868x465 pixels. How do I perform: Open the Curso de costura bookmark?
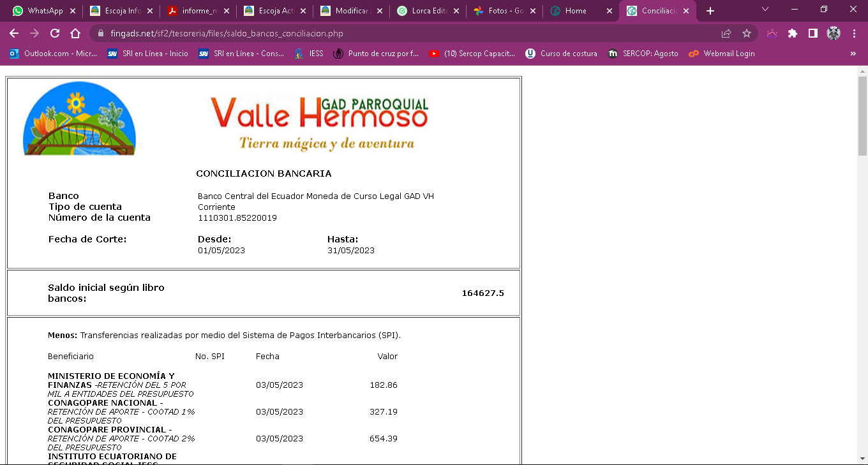[x=561, y=54]
